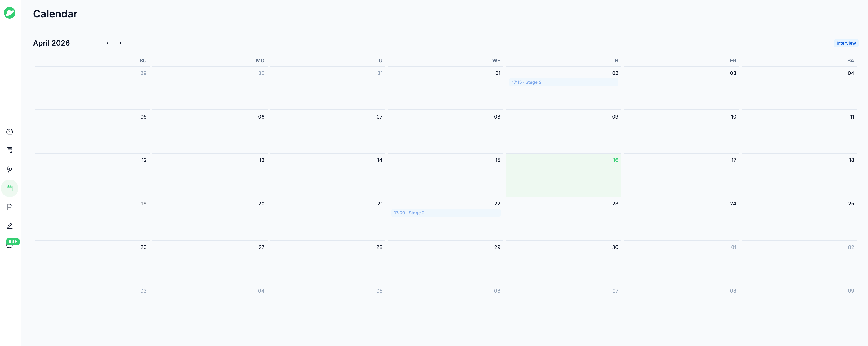Viewport: 868px width, 346px height.
Task: Click the SA weekday column header
Action: click(851, 61)
